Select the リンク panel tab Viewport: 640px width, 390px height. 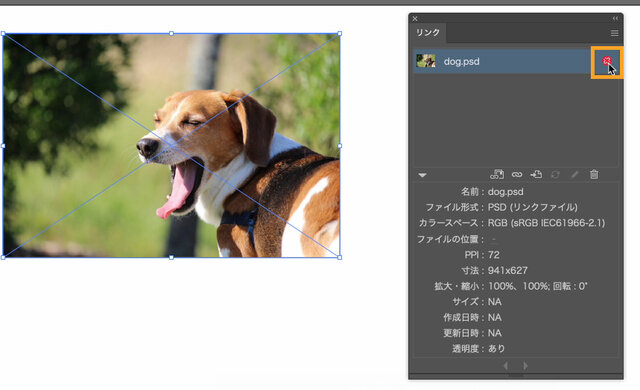click(x=428, y=33)
